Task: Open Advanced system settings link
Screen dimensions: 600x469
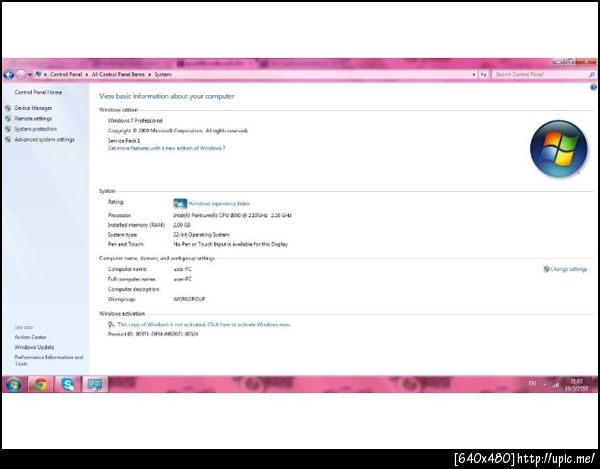Action: [44, 140]
